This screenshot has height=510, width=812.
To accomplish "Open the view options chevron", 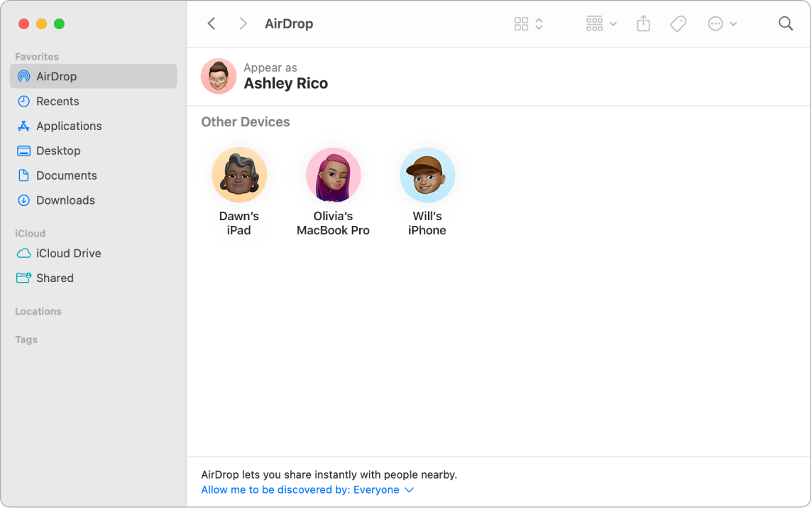I will click(537, 23).
